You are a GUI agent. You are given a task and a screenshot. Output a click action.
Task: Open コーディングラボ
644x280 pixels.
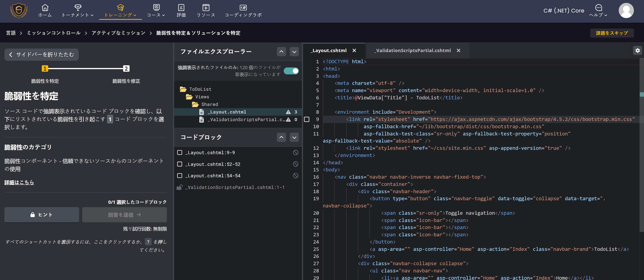point(243,11)
